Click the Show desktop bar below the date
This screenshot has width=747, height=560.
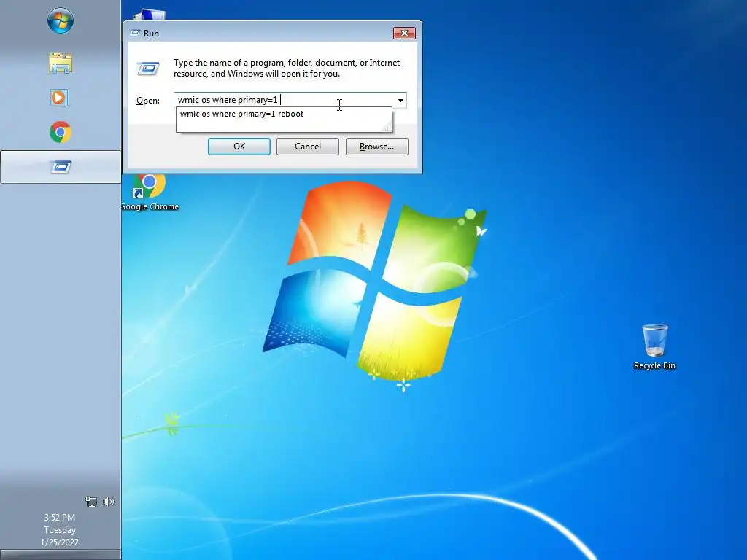click(61, 555)
